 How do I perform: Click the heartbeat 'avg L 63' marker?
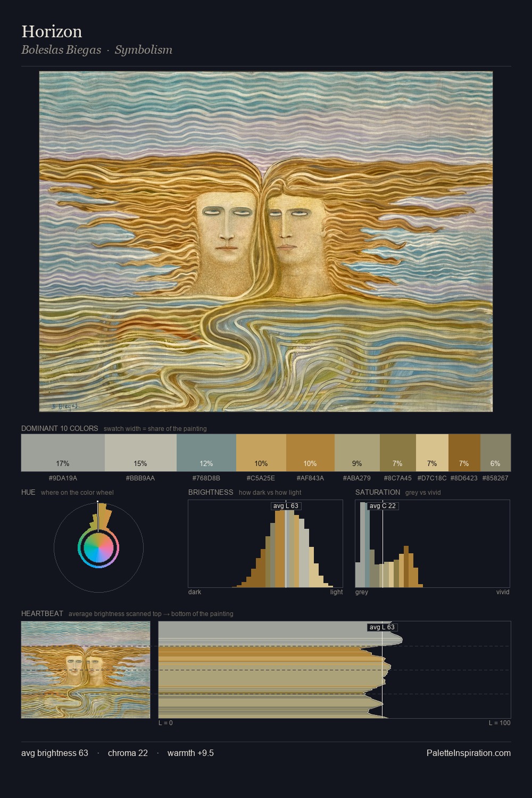point(383,627)
